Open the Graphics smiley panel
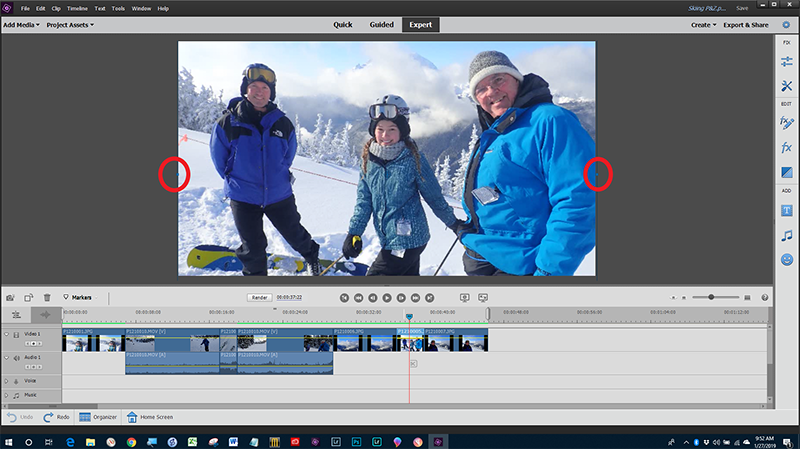This screenshot has width=800, height=449. coord(786,260)
